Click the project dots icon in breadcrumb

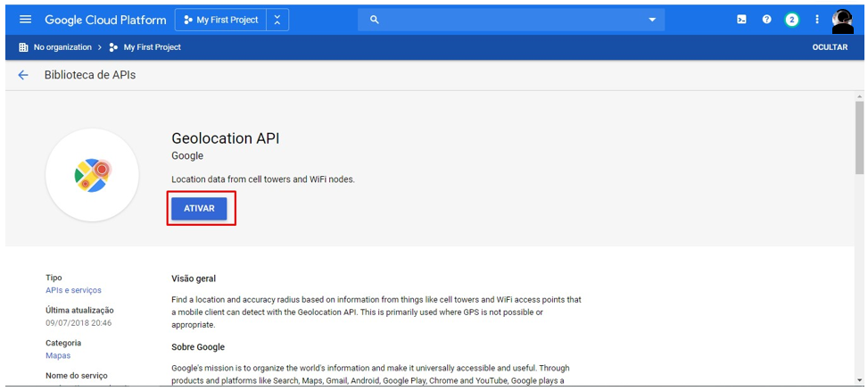(113, 47)
